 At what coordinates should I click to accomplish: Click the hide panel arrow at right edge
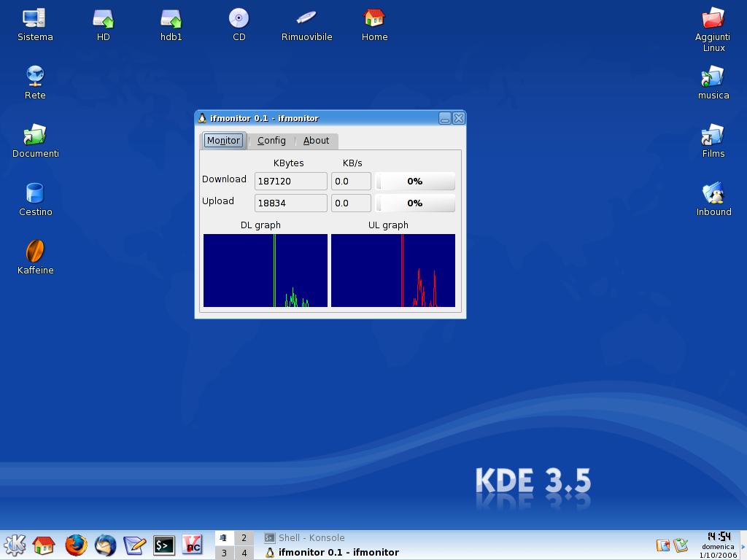pyautogui.click(x=743, y=545)
